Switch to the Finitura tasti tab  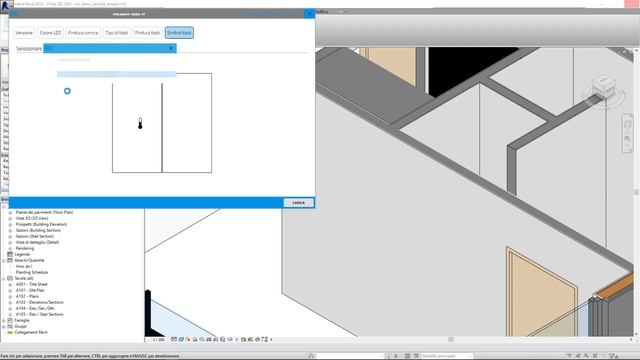(147, 33)
